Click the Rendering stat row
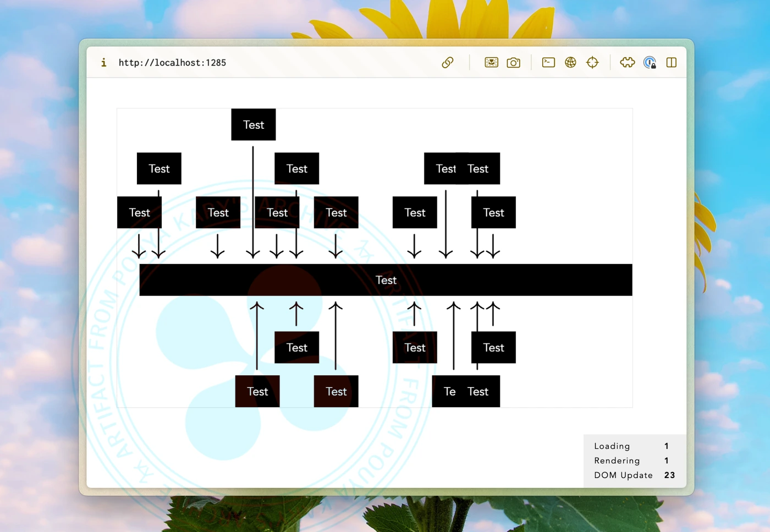 click(x=630, y=460)
